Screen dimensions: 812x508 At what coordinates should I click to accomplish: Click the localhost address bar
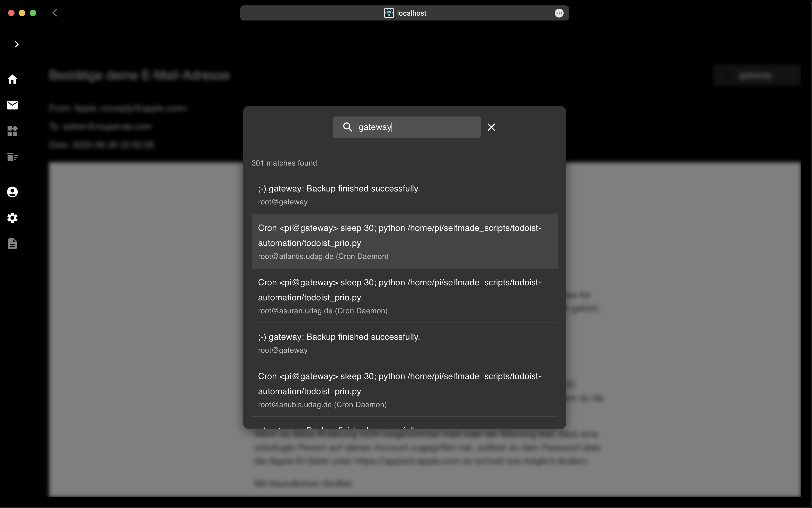[x=404, y=13]
